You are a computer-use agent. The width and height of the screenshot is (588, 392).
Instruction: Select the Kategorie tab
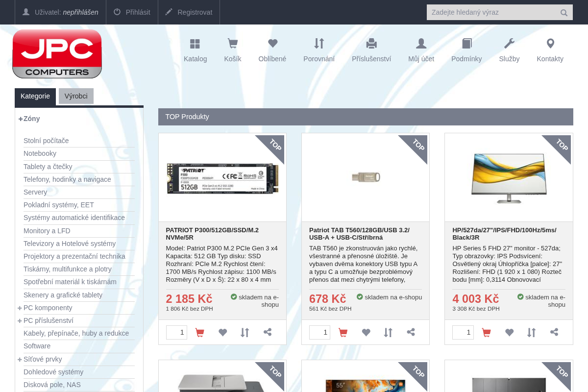coord(35,96)
